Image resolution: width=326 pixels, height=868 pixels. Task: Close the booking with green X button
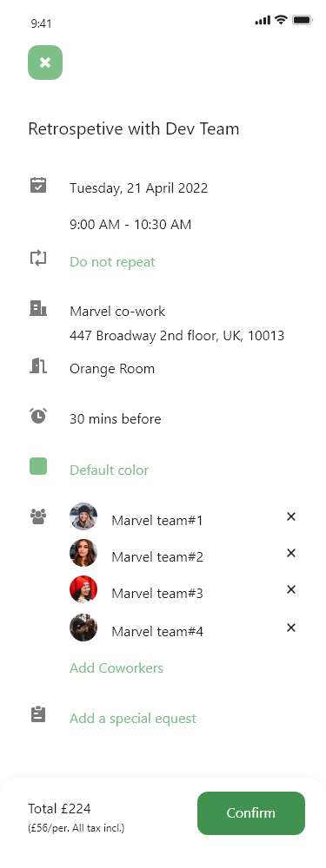point(45,62)
